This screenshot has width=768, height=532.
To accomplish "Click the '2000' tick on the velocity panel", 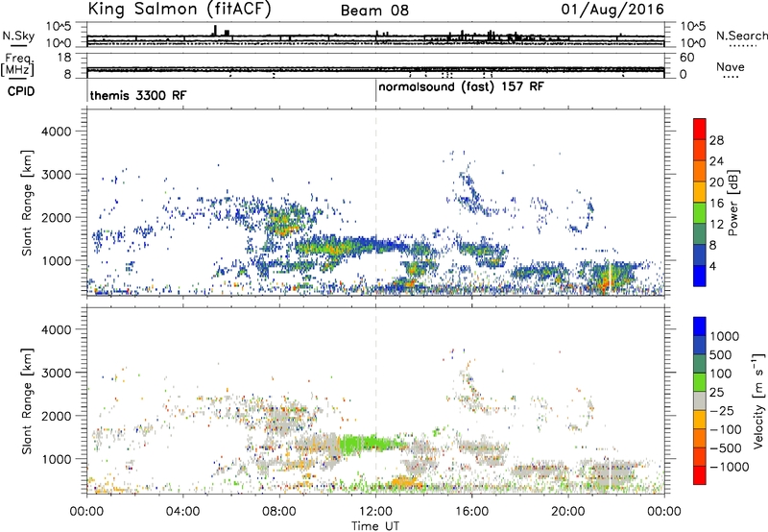I will pyautogui.click(x=56, y=416).
